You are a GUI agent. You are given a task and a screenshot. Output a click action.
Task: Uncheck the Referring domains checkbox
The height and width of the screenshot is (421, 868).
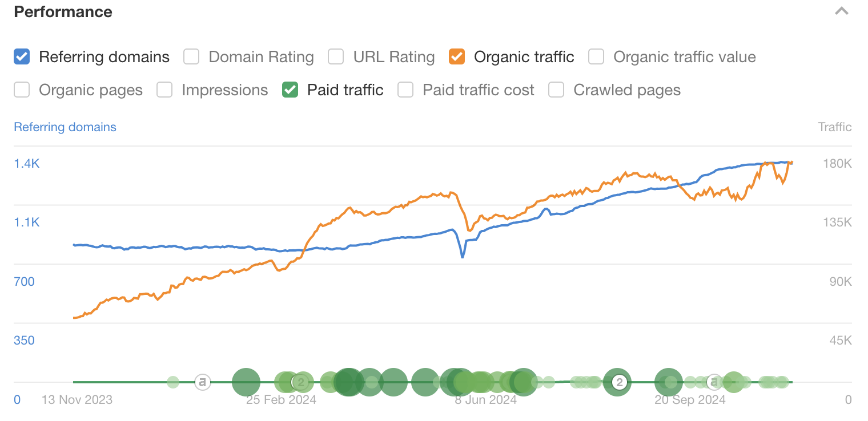[x=22, y=57]
